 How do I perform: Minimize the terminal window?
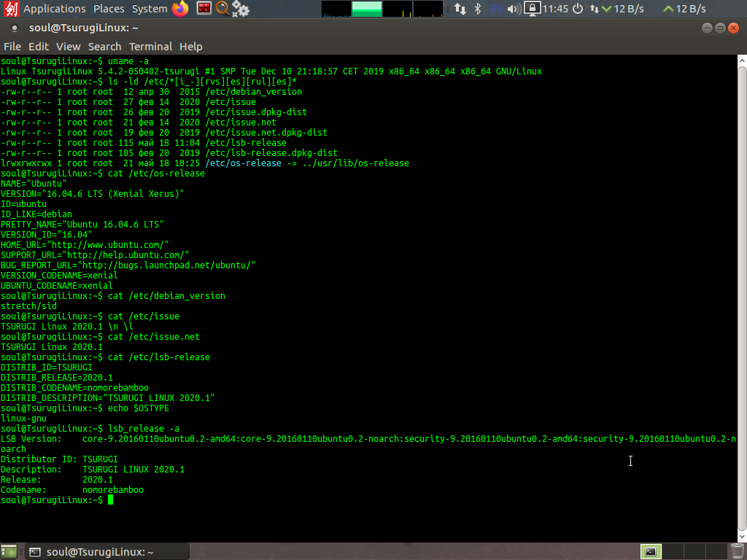point(707,28)
